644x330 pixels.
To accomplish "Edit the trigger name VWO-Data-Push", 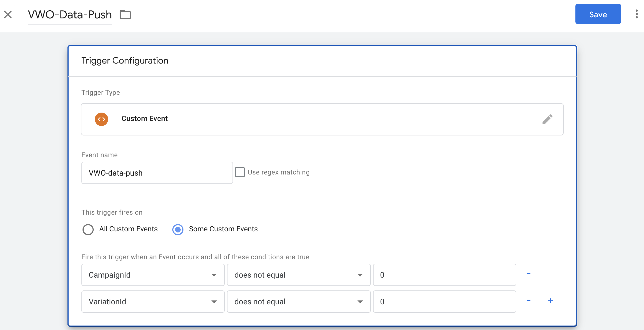I will (70, 15).
